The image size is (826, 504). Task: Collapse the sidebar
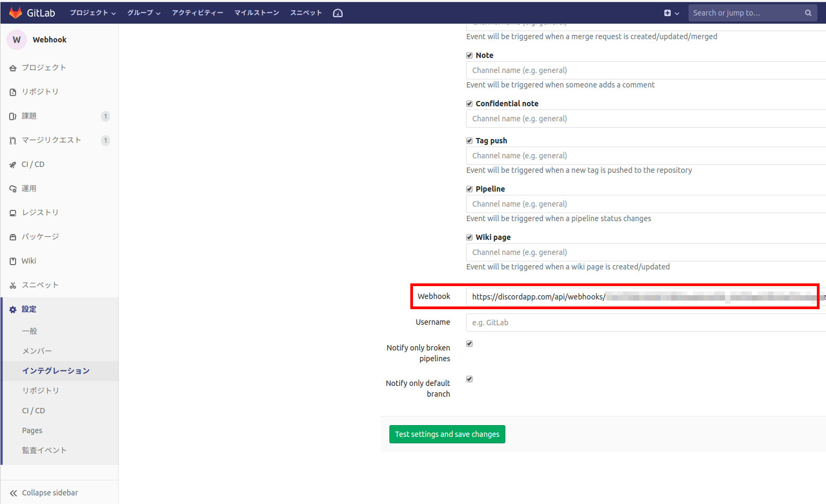point(49,492)
